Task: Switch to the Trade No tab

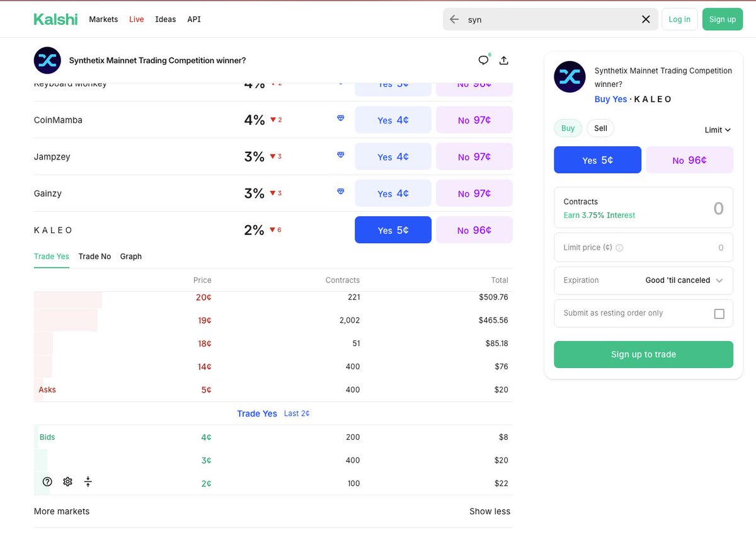Action: point(94,257)
